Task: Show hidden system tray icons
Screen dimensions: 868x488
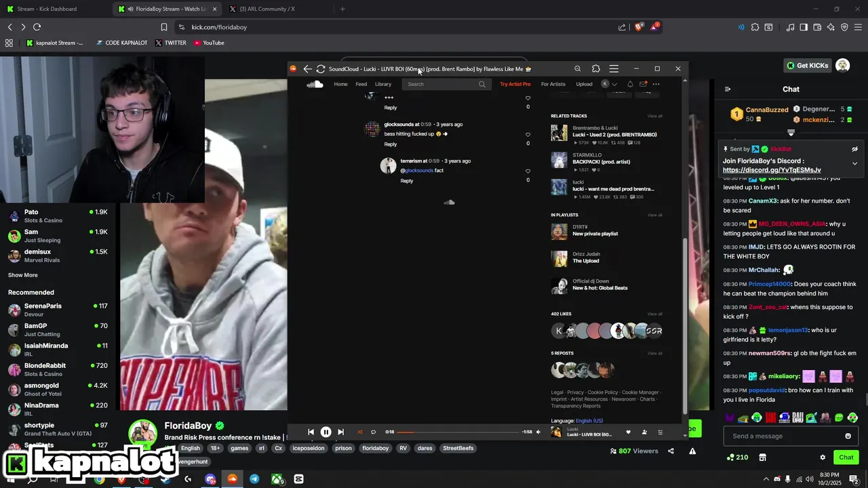Action: [x=766, y=479]
